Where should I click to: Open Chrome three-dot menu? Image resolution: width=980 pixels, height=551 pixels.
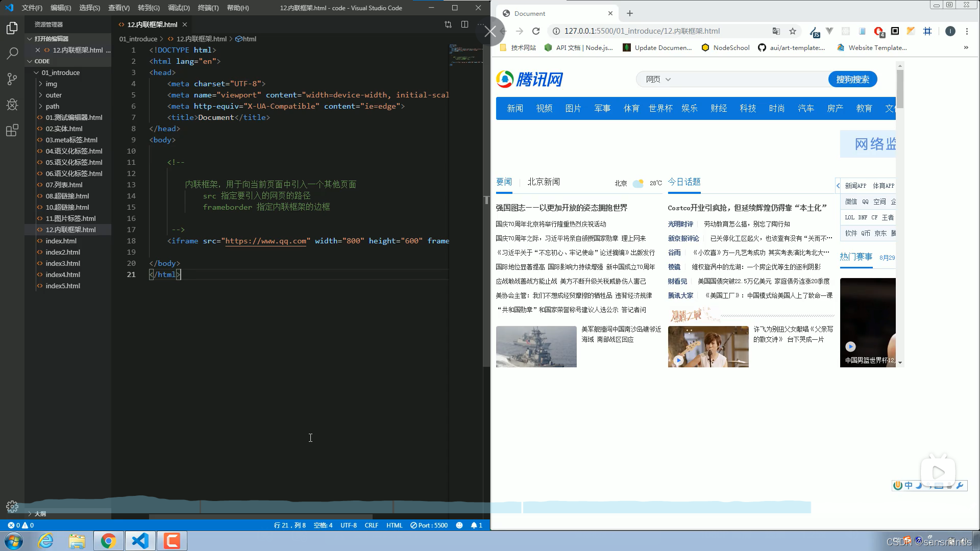click(x=967, y=31)
